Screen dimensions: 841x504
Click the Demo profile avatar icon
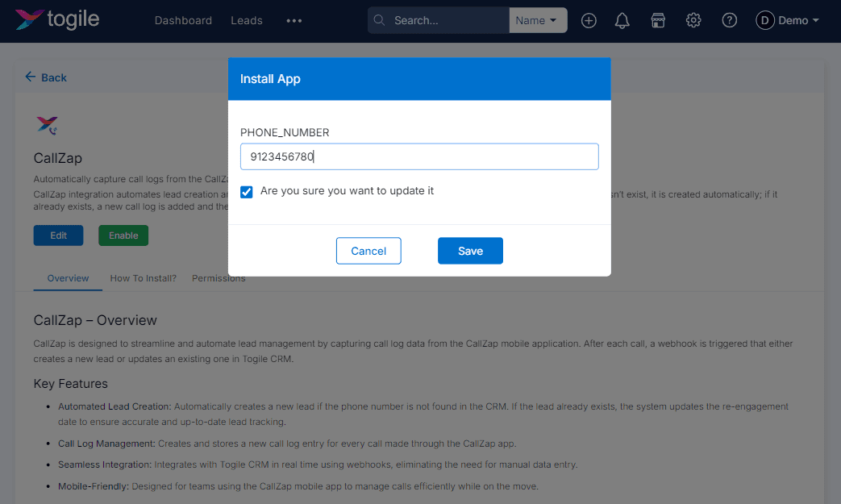[x=764, y=20]
